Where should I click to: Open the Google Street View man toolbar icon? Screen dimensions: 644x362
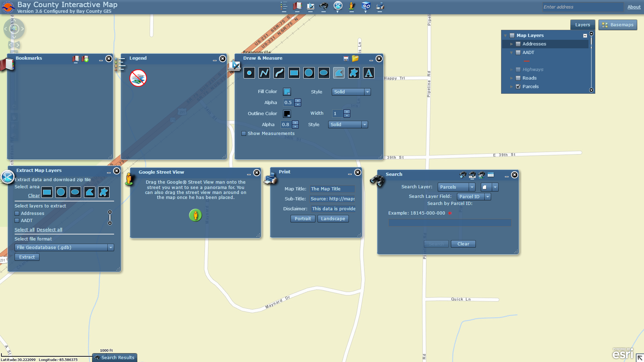coord(352,6)
